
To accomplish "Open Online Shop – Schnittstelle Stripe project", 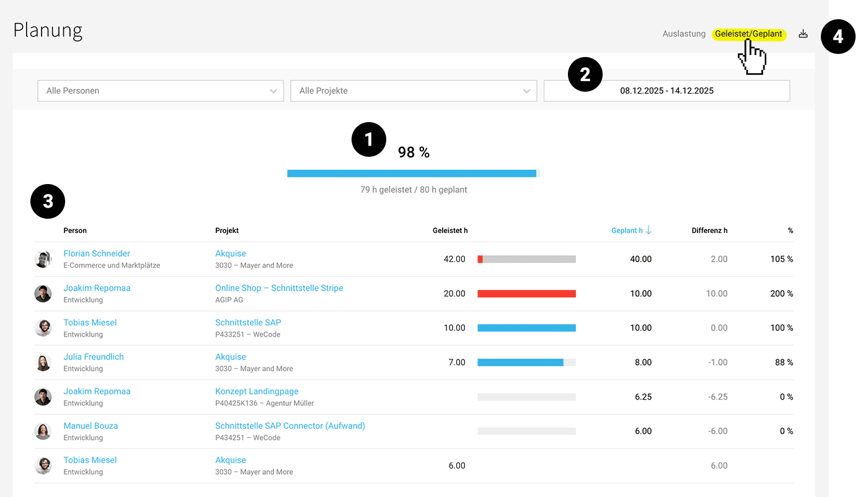I will [x=279, y=288].
